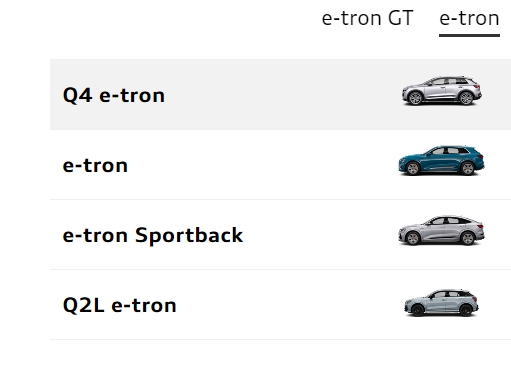Click the blue e-tron car image
Viewport: 511px width, 389px height.
(x=441, y=161)
